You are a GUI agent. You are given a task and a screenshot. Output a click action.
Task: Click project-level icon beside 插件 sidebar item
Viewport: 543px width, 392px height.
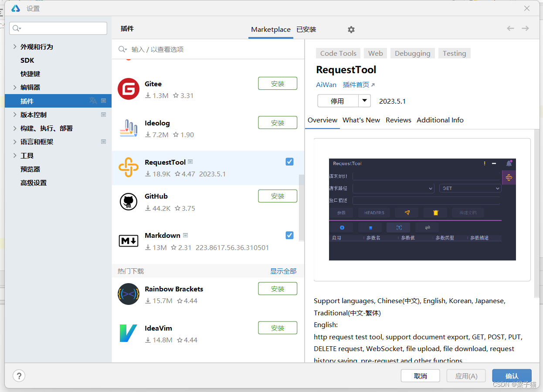click(x=104, y=101)
